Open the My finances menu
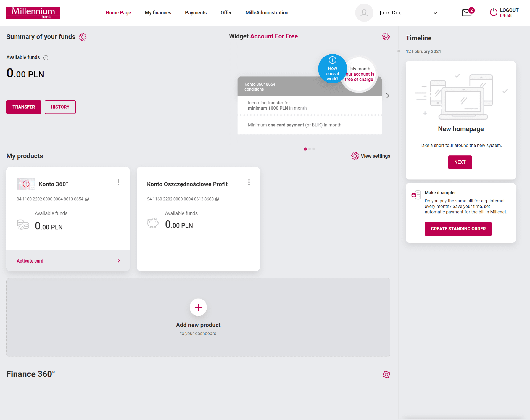530x420 pixels. click(x=158, y=13)
